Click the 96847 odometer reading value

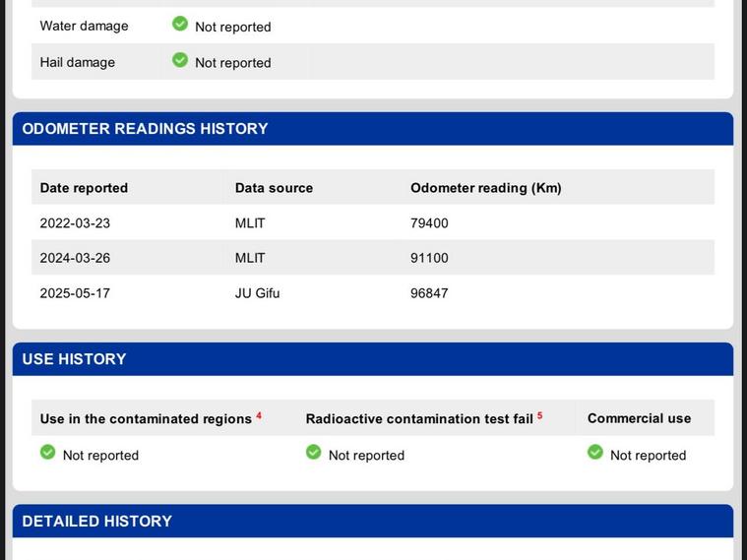(429, 293)
